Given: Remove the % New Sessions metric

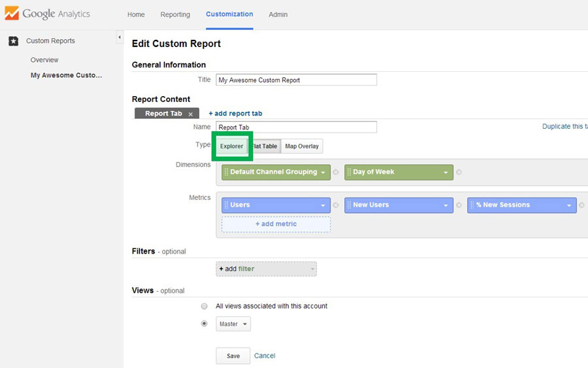Looking at the screenshot, I should coord(581,205).
